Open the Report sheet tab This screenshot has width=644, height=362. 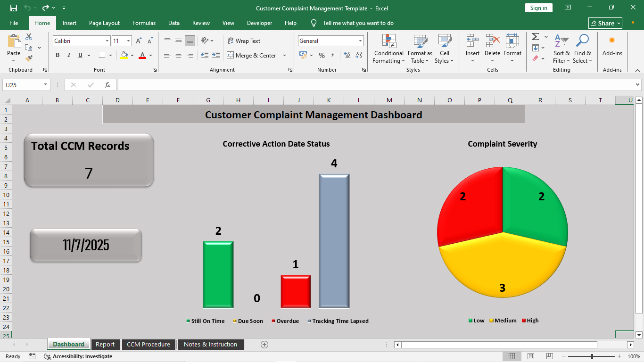(105, 345)
